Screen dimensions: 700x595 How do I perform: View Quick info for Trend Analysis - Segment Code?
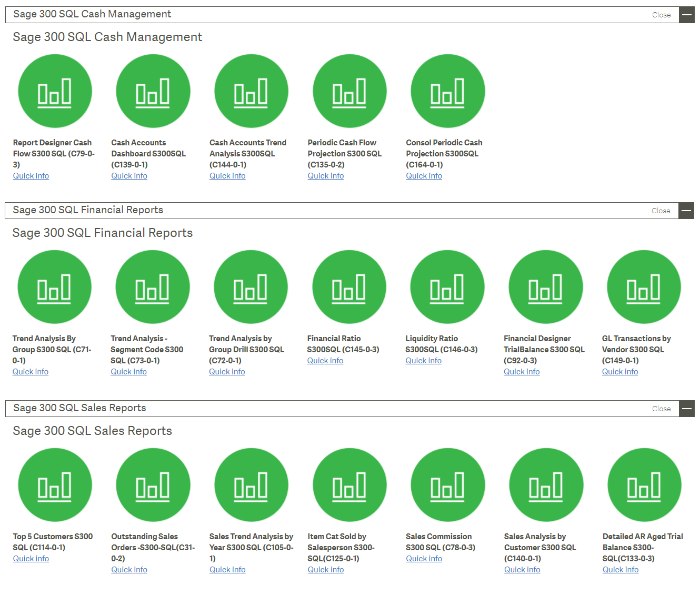tap(129, 372)
